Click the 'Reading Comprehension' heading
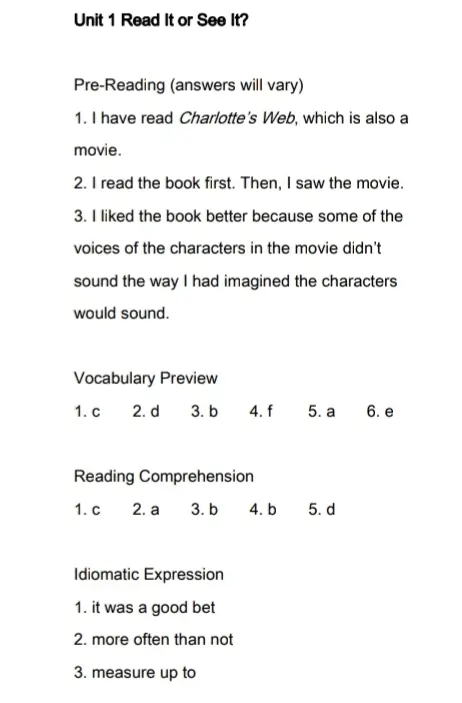The height and width of the screenshot is (703, 462). tap(164, 476)
